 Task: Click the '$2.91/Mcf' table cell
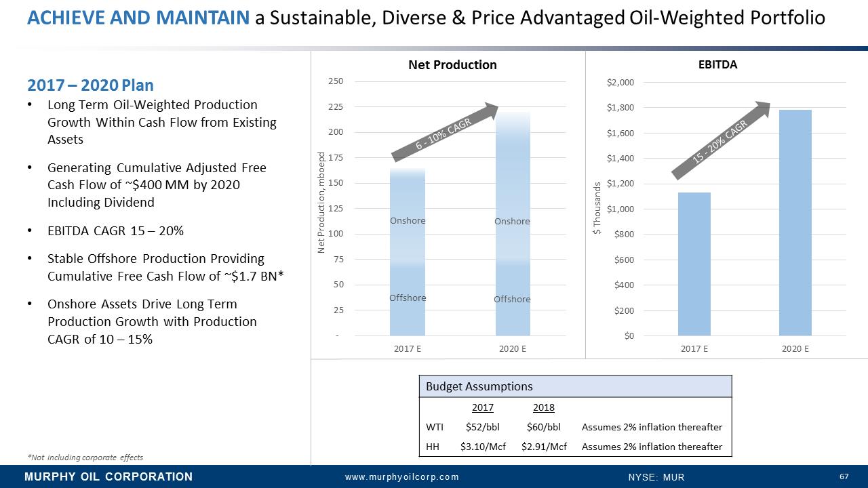544,447
